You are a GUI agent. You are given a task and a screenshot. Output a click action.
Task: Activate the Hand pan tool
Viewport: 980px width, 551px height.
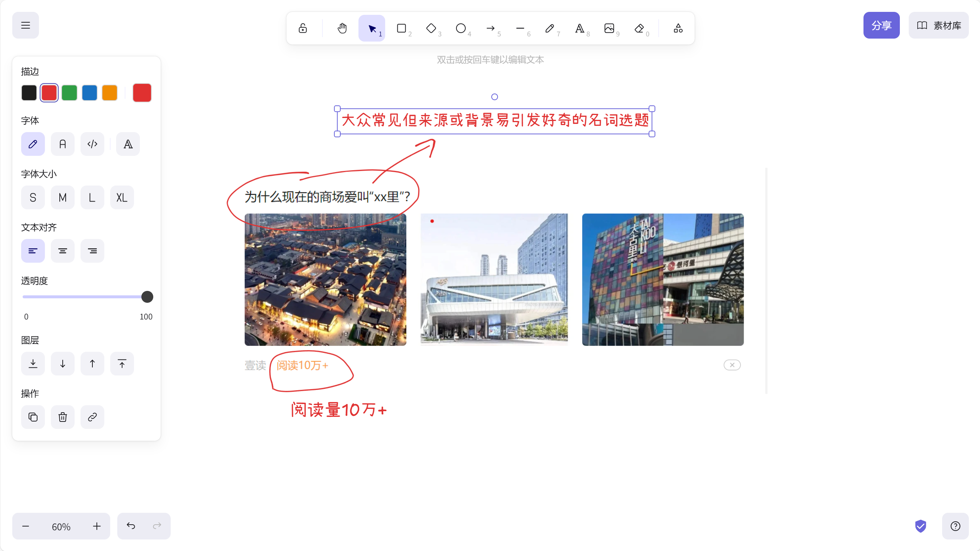point(342,28)
